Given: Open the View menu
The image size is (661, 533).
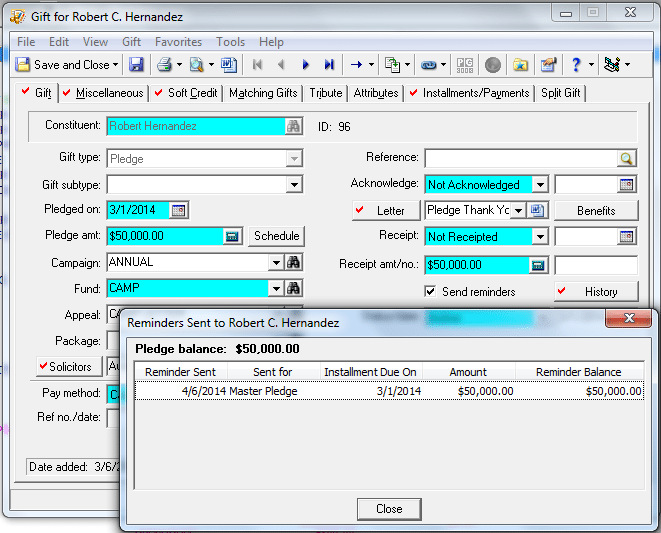Looking at the screenshot, I should pos(95,42).
